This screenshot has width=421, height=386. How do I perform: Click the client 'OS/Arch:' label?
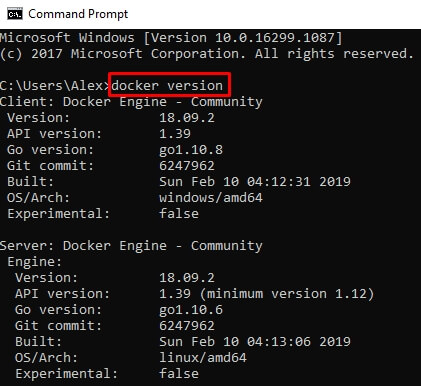pos(38,198)
